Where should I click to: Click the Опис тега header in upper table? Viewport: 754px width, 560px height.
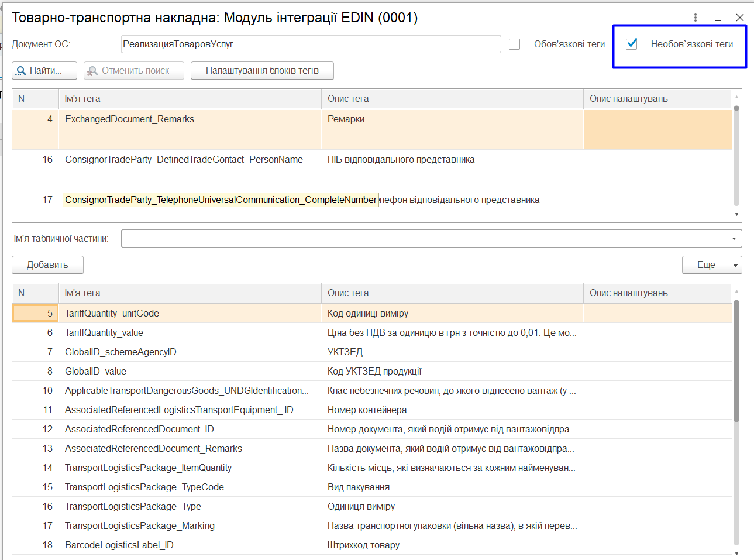click(452, 99)
